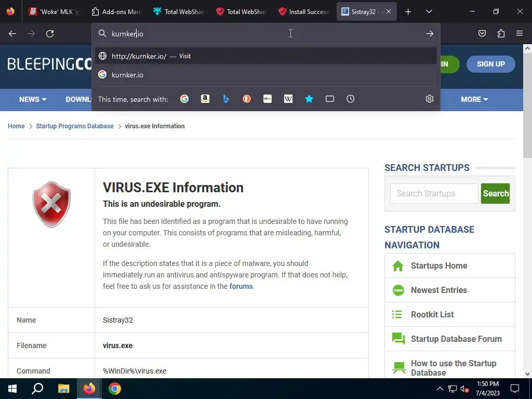
Task: Search this time with Google icon
Action: [184, 99]
